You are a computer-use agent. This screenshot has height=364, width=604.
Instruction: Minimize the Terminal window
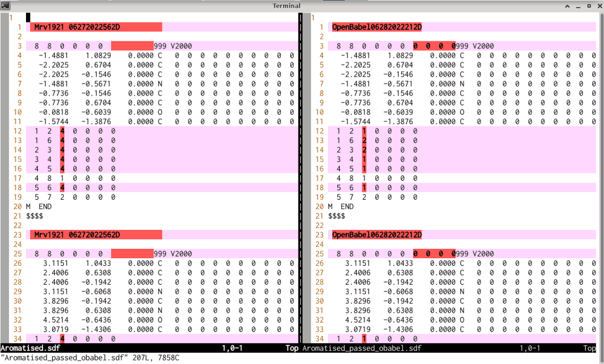click(x=577, y=5)
